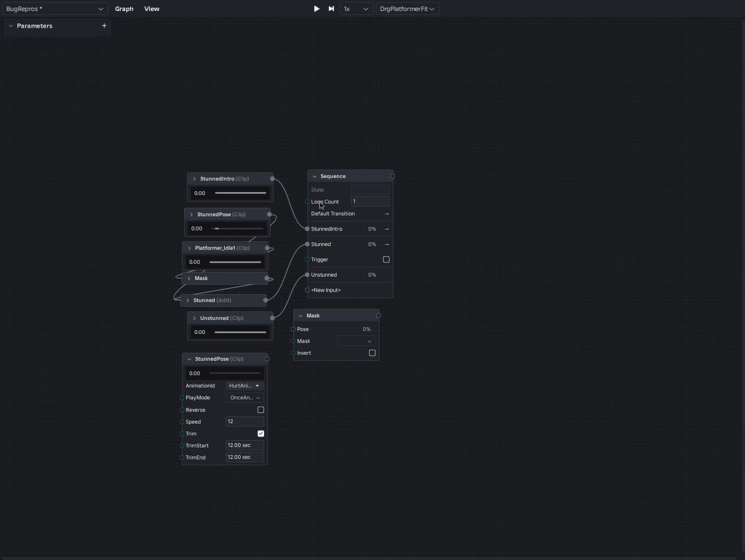
Task: Click the collapsed Mask node output port
Action: click(266, 279)
